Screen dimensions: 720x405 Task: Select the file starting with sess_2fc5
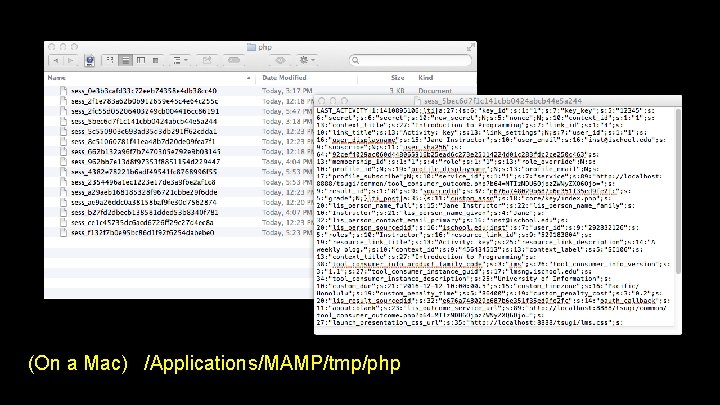145,111
